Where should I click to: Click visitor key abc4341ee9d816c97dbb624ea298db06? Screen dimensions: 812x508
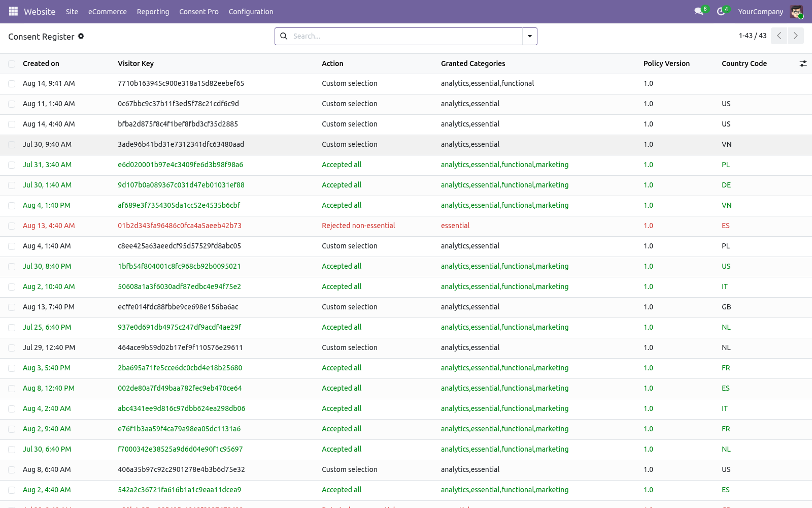(x=181, y=408)
